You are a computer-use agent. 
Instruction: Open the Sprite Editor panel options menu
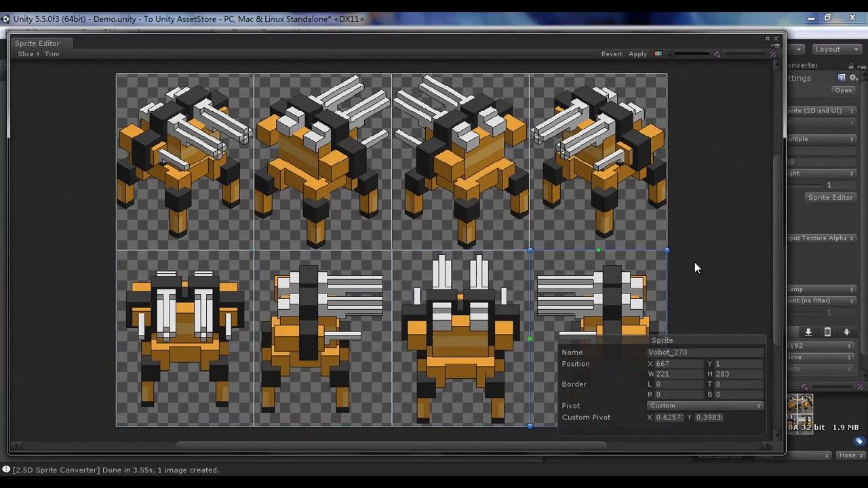coord(776,45)
